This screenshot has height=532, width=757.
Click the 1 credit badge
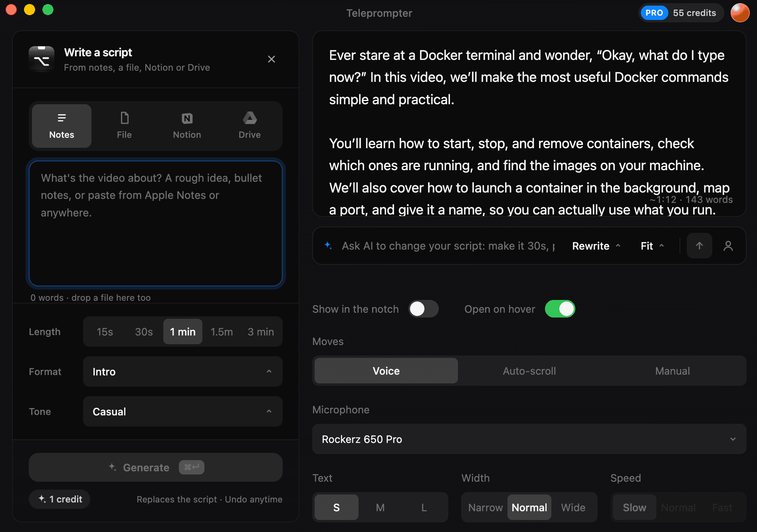(59, 499)
